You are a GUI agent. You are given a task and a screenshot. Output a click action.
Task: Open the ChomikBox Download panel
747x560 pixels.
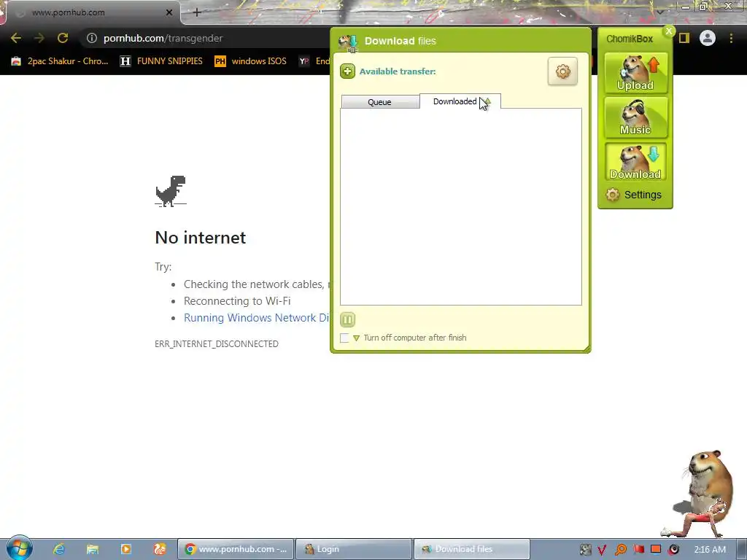pos(635,162)
